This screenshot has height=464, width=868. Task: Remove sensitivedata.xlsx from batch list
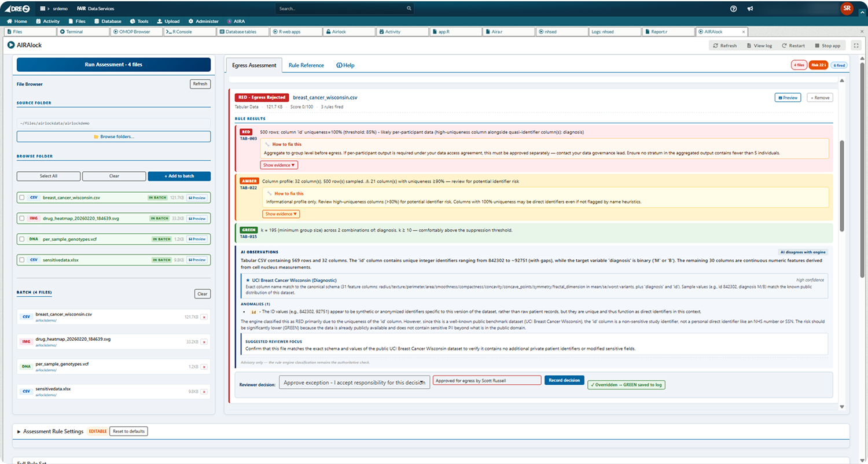click(x=204, y=392)
